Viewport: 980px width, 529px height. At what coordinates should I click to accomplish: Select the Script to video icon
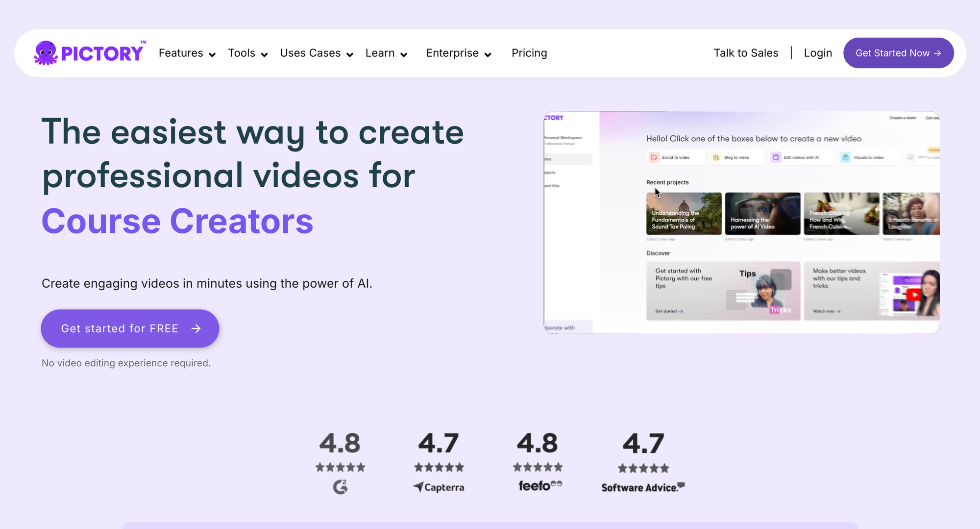(654, 157)
